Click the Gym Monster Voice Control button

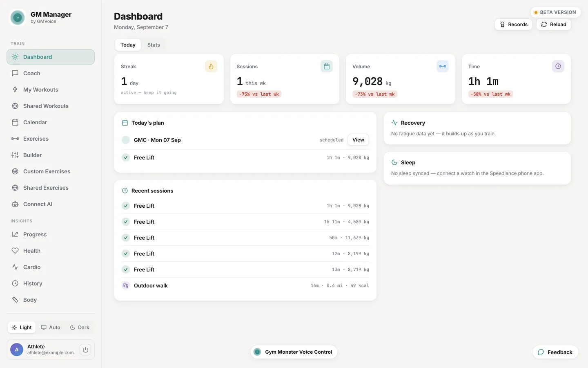pyautogui.click(x=294, y=352)
